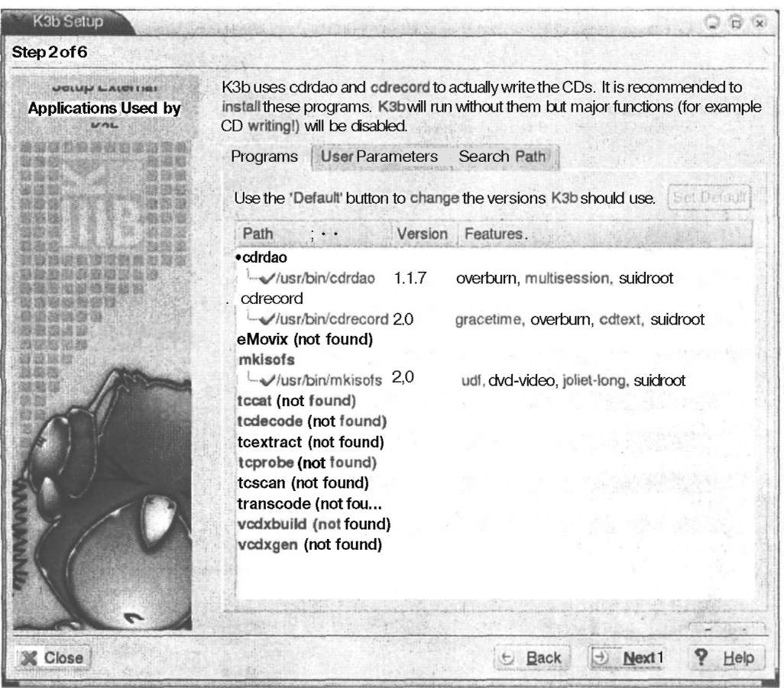Click the Set Default button
784x688 pixels.
710,198
